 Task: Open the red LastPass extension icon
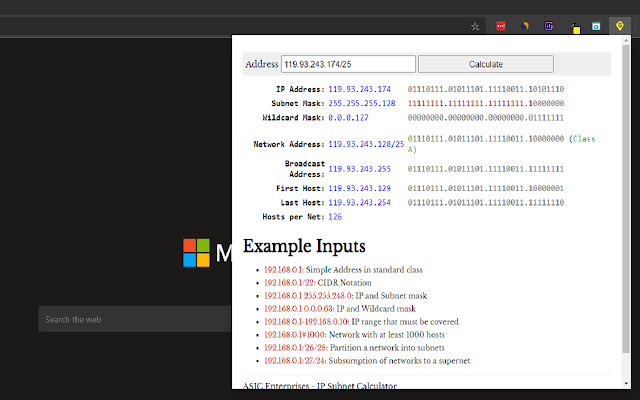click(501, 26)
